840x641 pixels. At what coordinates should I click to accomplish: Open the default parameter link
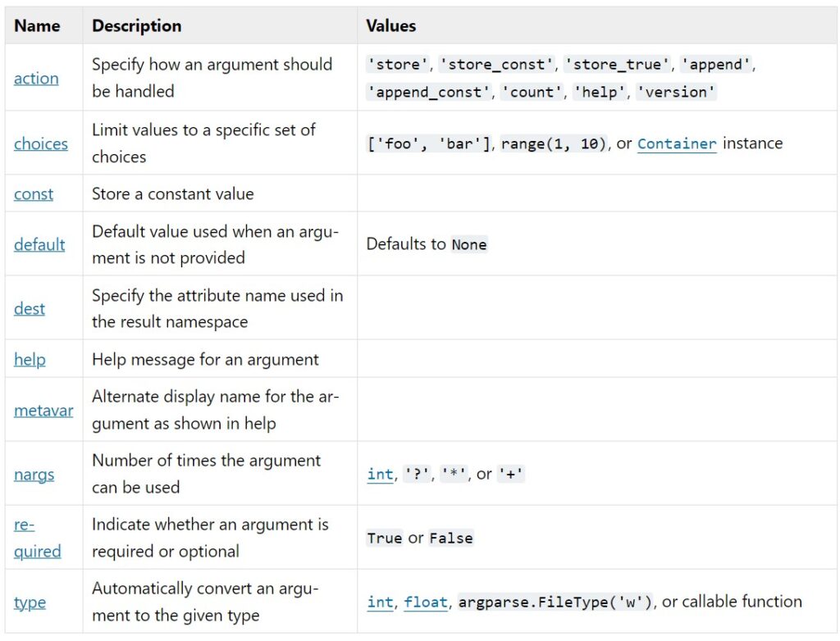pyautogui.click(x=39, y=244)
